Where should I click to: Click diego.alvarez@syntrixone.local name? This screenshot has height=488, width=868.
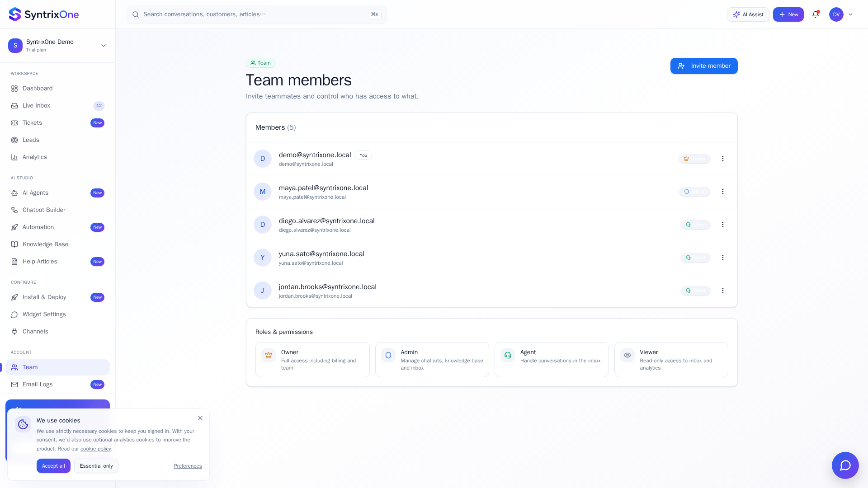[x=326, y=221]
